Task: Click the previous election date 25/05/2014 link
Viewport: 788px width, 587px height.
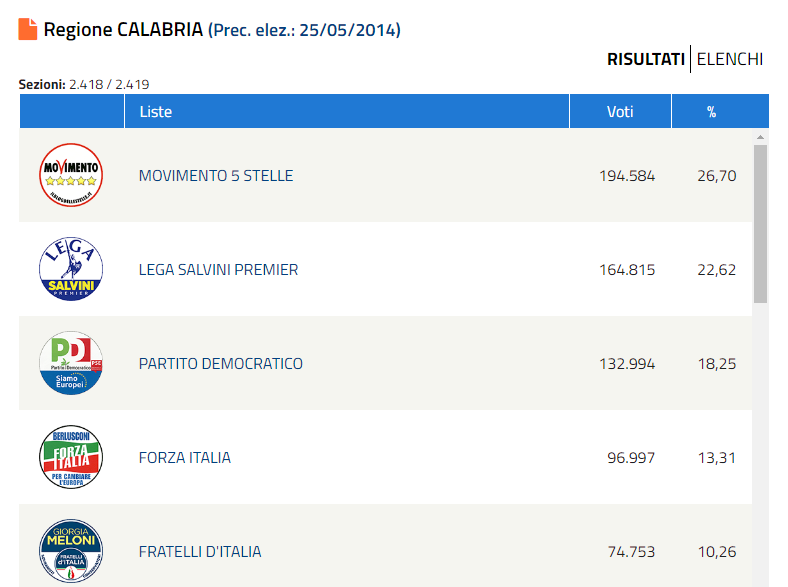Action: tap(350, 30)
